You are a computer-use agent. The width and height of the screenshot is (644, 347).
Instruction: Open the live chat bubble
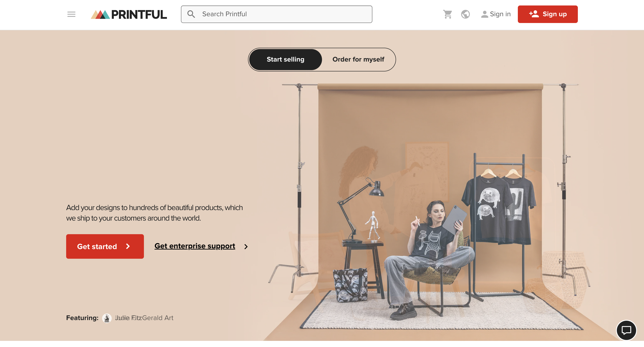click(626, 330)
